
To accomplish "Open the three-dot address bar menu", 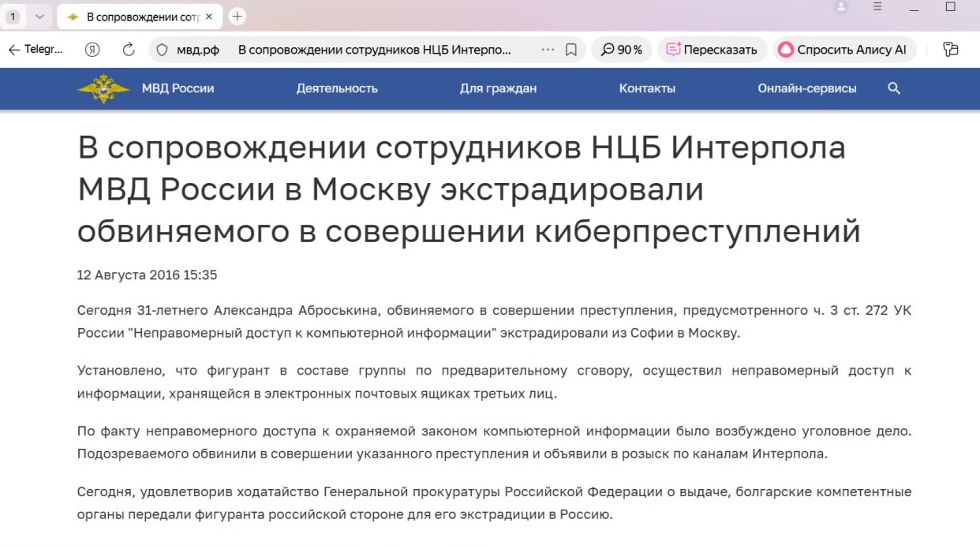I will (x=548, y=50).
